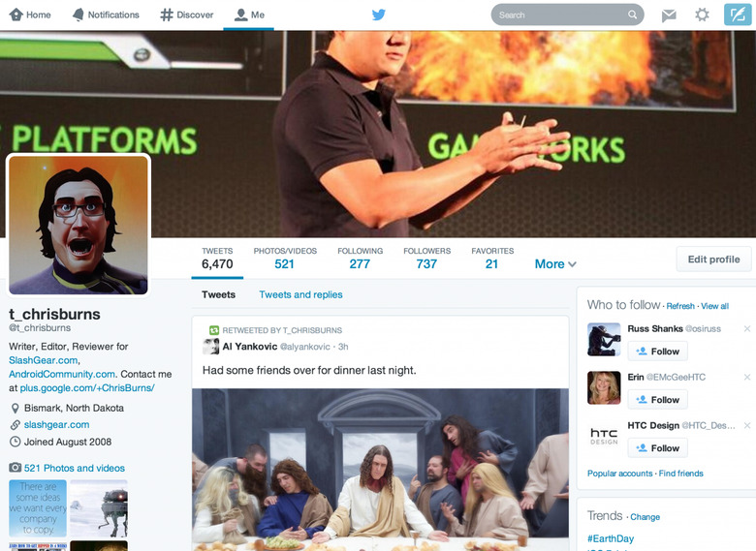Click the header banner image
Image resolution: width=756 pixels, height=551 pixels.
click(x=378, y=135)
